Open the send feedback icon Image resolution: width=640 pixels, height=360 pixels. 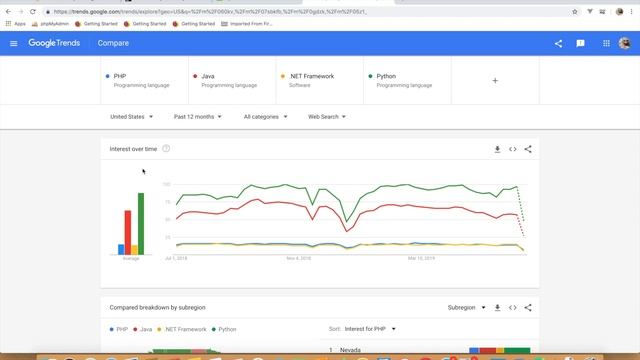[580, 43]
